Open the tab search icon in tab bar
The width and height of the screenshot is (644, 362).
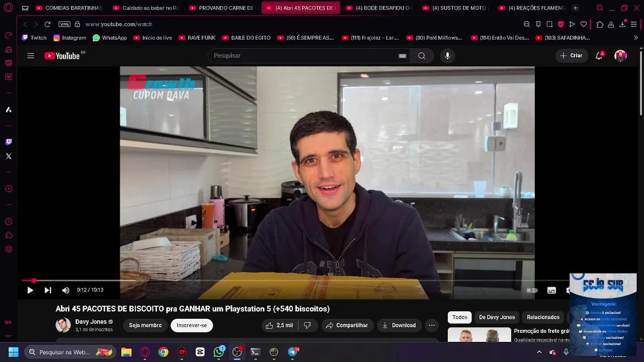[x=600, y=8]
